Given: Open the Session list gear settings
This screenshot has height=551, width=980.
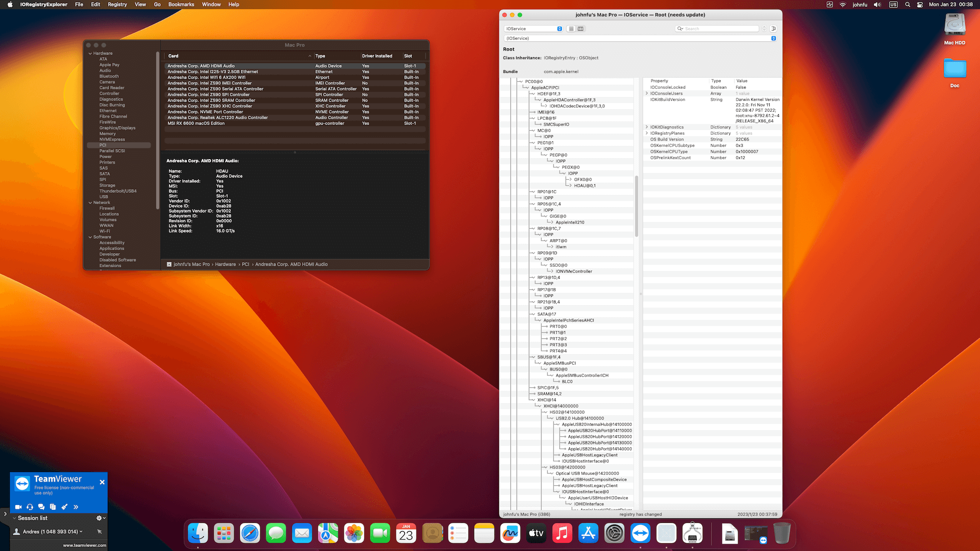Looking at the screenshot, I should [x=99, y=517].
